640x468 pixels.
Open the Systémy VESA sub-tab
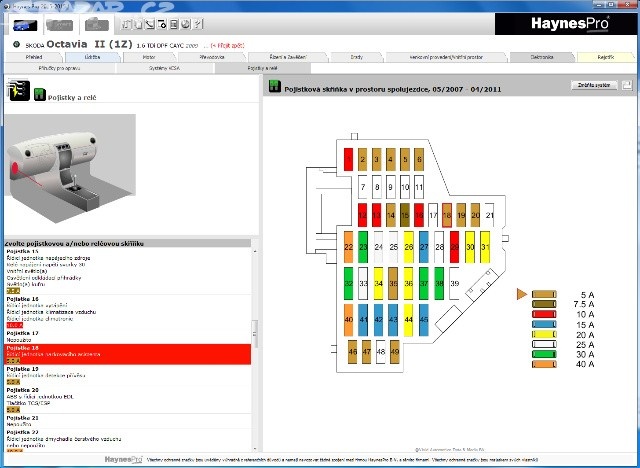click(164, 68)
